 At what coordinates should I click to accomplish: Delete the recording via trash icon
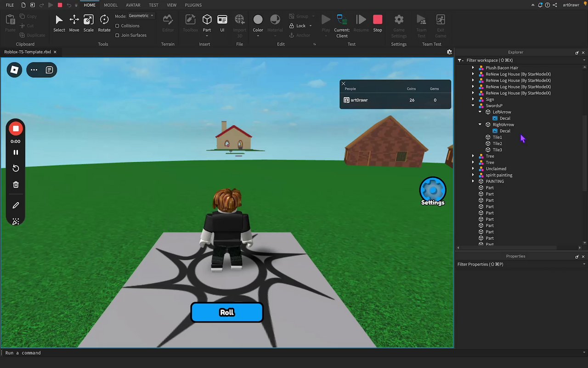(16, 184)
